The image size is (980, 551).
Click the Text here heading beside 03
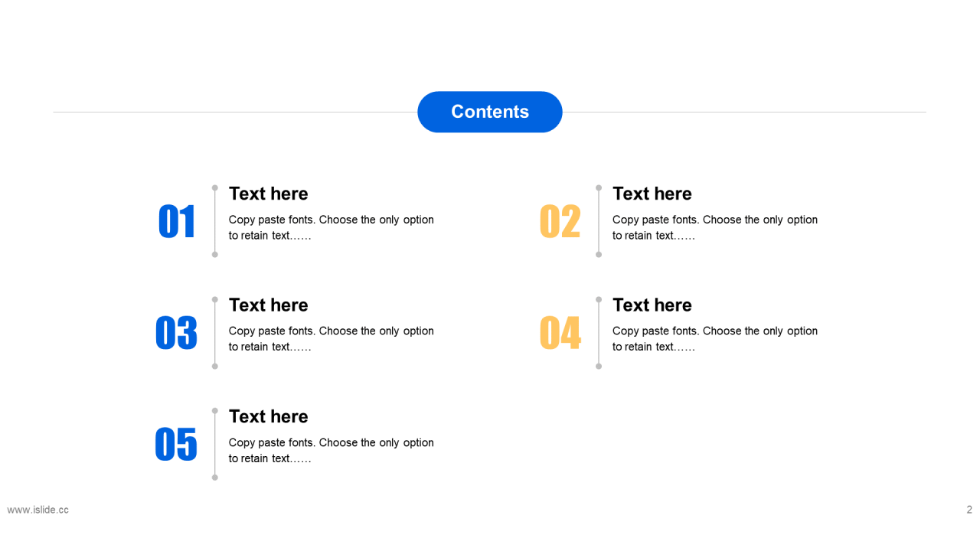(269, 305)
